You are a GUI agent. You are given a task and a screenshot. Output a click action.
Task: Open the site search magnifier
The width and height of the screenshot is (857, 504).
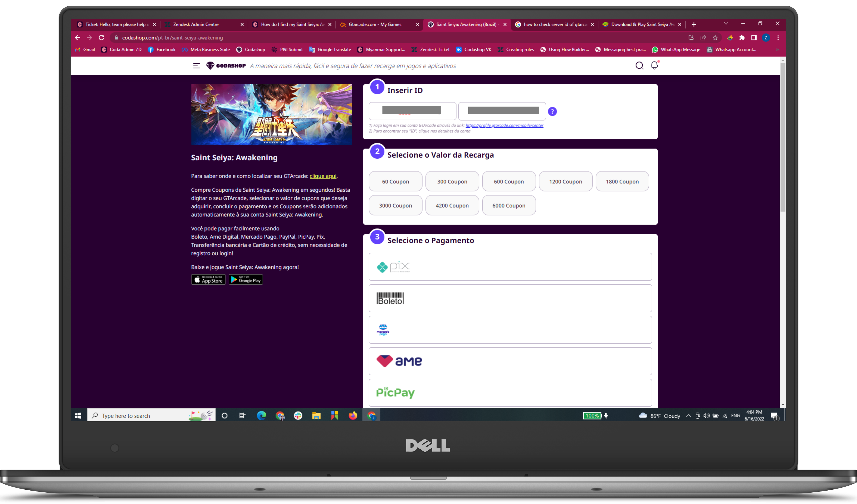click(x=639, y=65)
